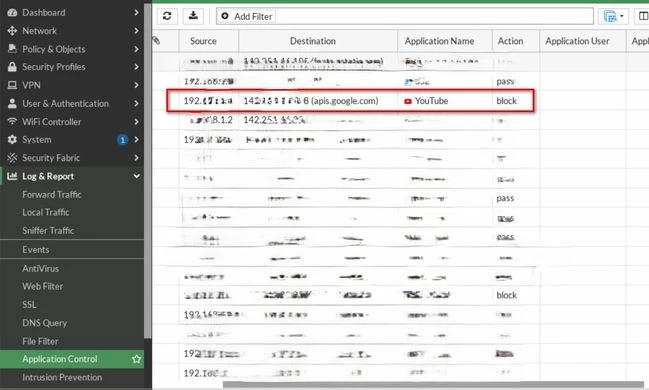Image resolution: width=649 pixels, height=390 pixels.
Task: Click the System gear icon
Action: pyautogui.click(x=12, y=140)
